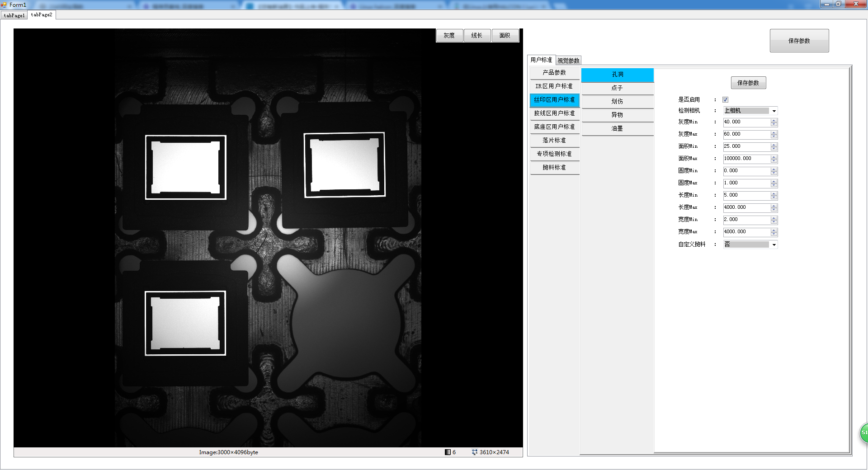Increase 面积Min with the spinner up arrow
This screenshot has height=470, width=868.
pos(774,145)
